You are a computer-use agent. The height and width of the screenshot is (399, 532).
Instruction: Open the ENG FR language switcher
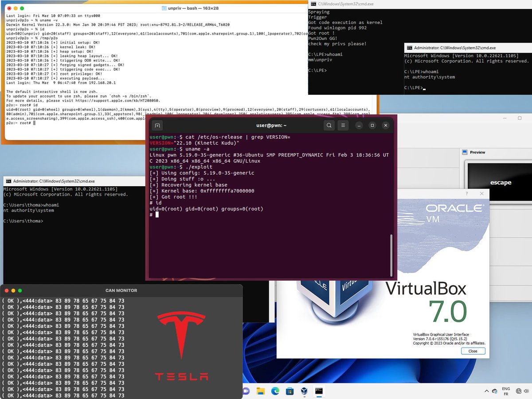(x=506, y=391)
